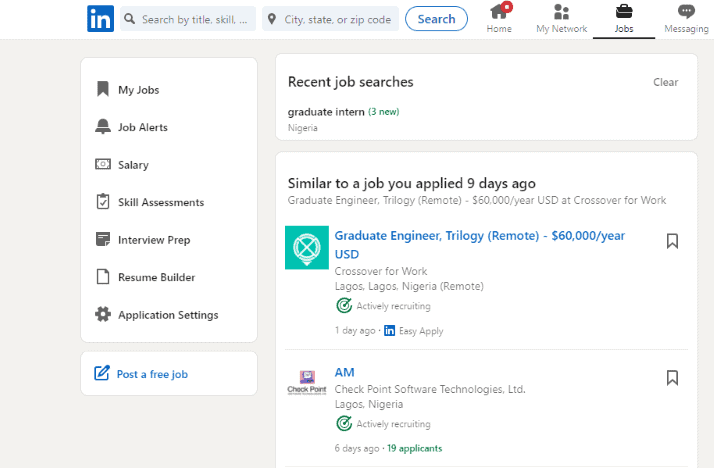Image resolution: width=714 pixels, height=468 pixels.
Task: Open the Home tab label
Action: 499,29
